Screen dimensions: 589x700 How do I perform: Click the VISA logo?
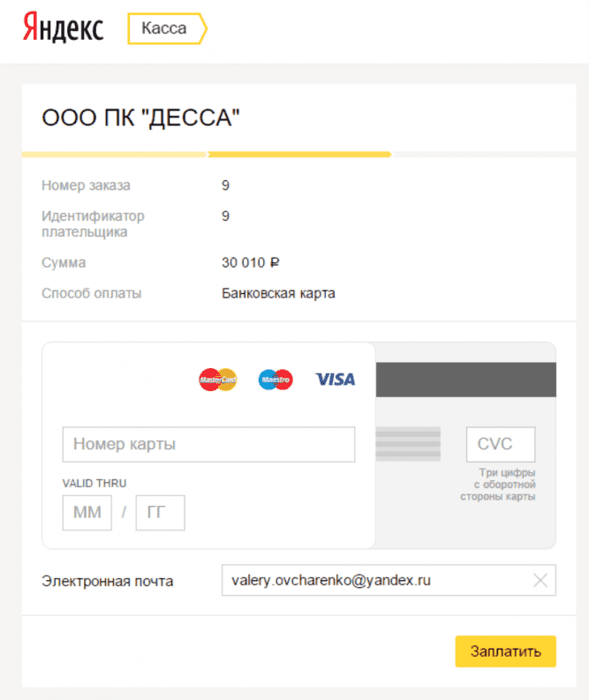(x=336, y=380)
